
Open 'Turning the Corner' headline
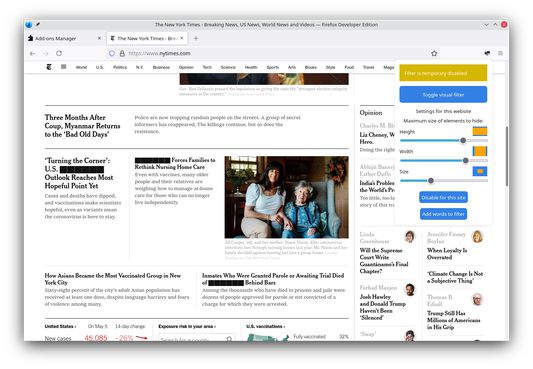click(x=79, y=173)
